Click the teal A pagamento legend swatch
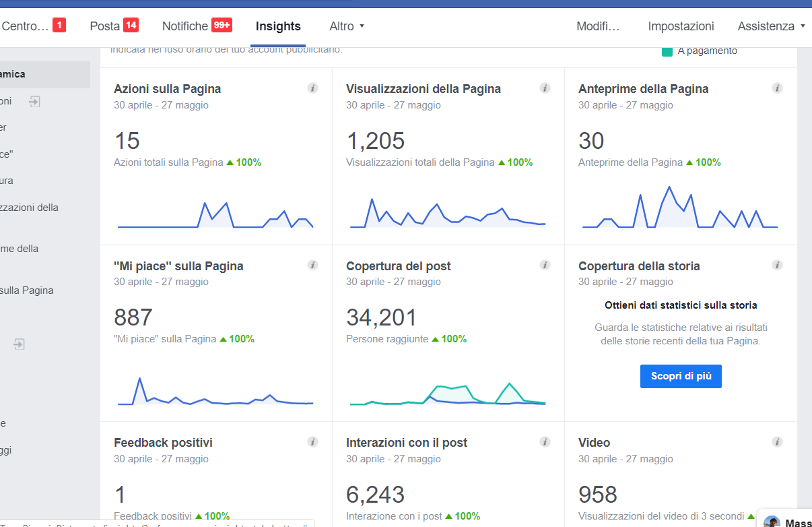 point(667,51)
